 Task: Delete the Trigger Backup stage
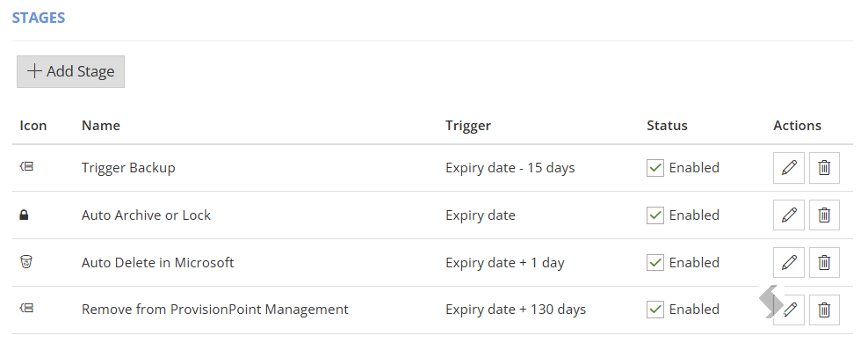pyautogui.click(x=824, y=168)
